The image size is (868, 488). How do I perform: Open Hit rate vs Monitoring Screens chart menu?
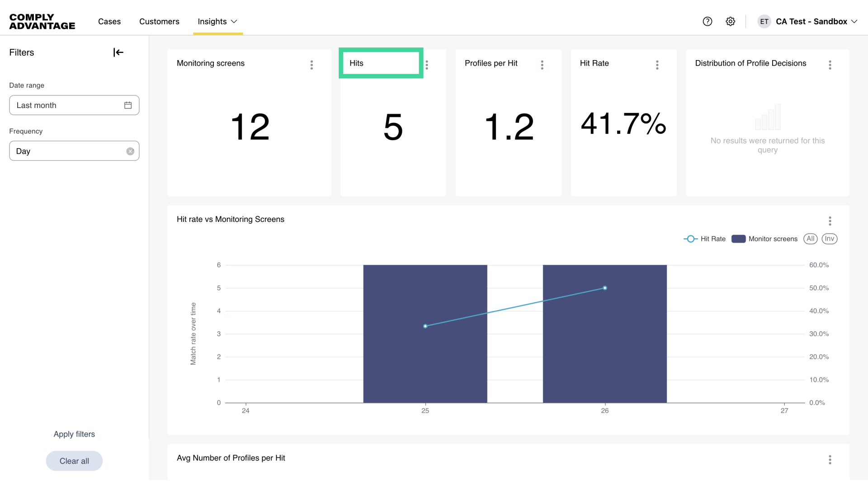coord(830,221)
